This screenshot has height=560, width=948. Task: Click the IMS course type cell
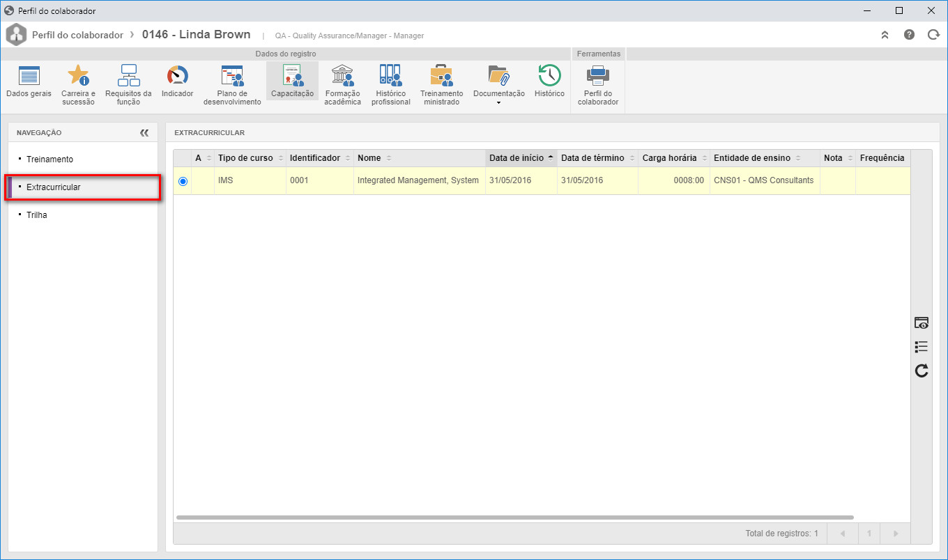click(250, 180)
